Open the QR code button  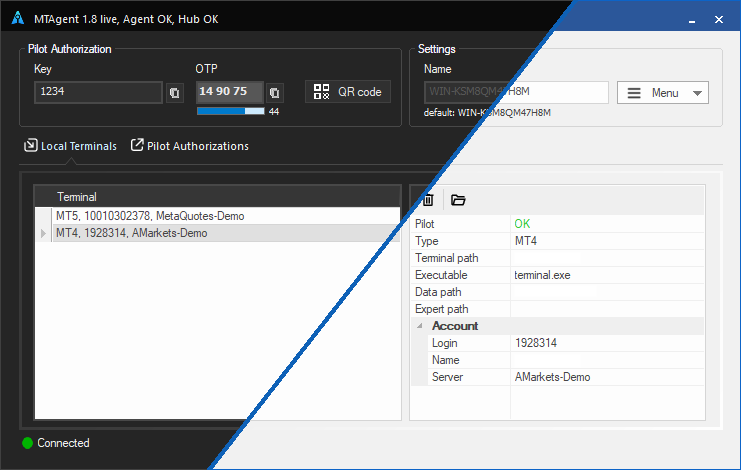348,92
